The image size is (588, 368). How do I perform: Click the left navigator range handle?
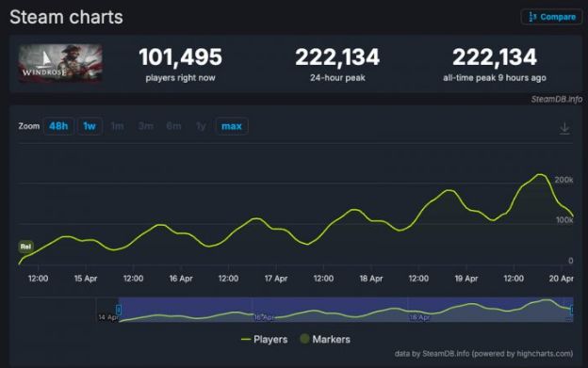point(119,310)
